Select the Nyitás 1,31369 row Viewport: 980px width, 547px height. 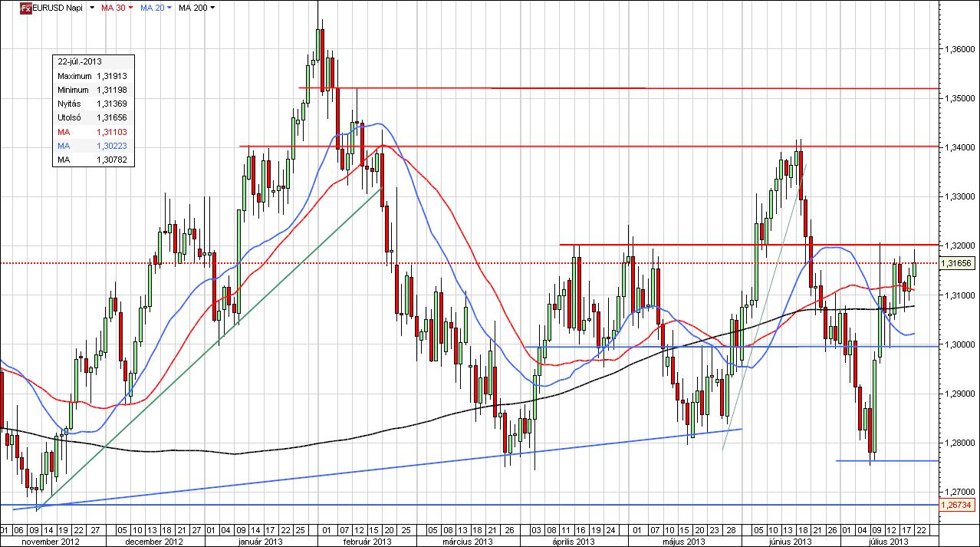[x=92, y=104]
